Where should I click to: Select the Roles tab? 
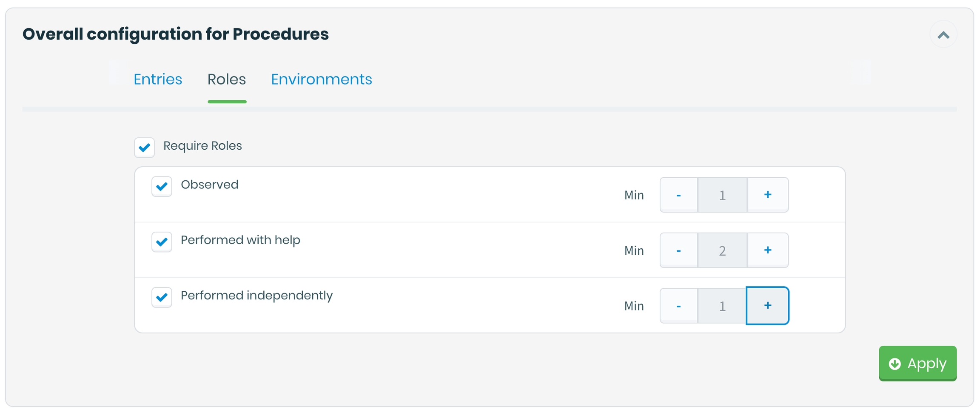click(227, 80)
